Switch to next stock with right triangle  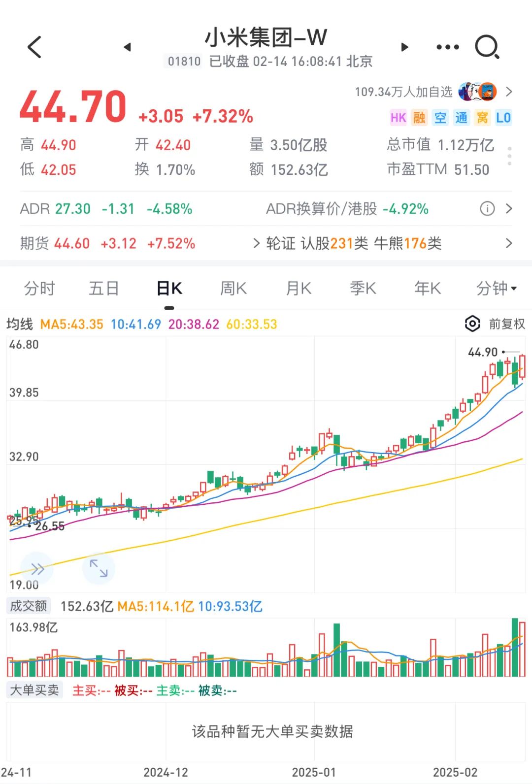click(405, 47)
